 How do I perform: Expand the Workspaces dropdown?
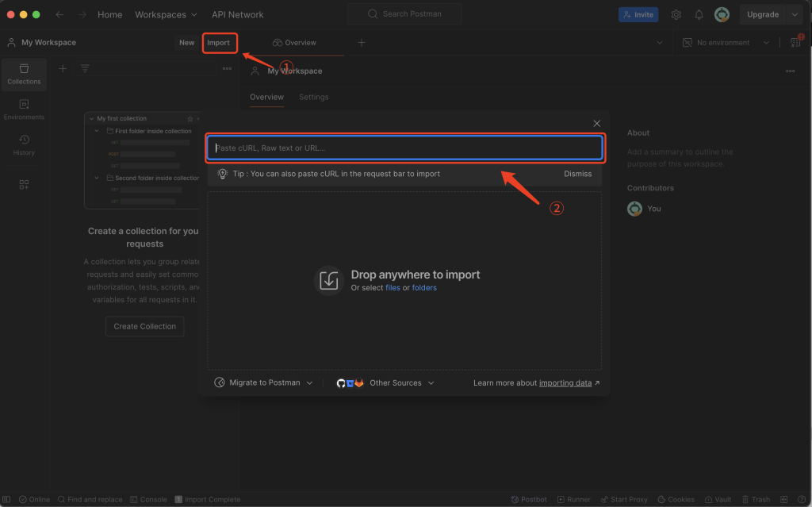(167, 14)
